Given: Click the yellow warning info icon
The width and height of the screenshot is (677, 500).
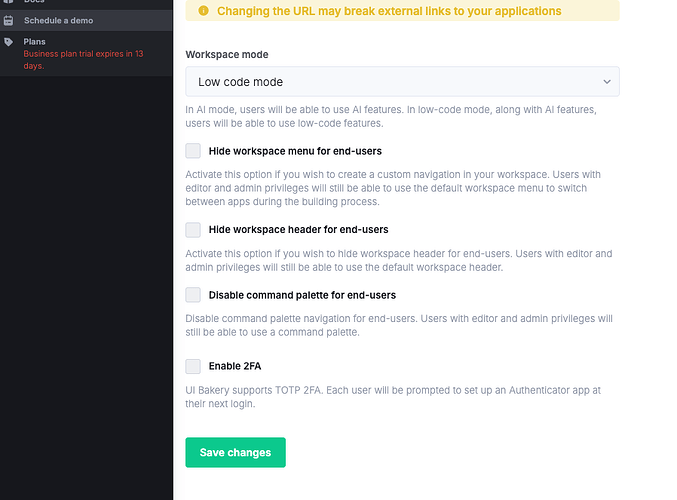Looking at the screenshot, I should tap(203, 11).
